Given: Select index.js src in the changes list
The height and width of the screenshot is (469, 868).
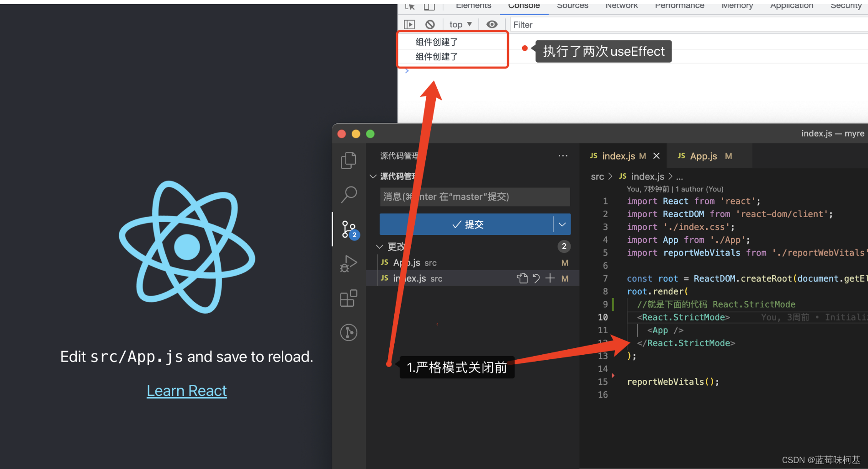Looking at the screenshot, I should pos(472,278).
